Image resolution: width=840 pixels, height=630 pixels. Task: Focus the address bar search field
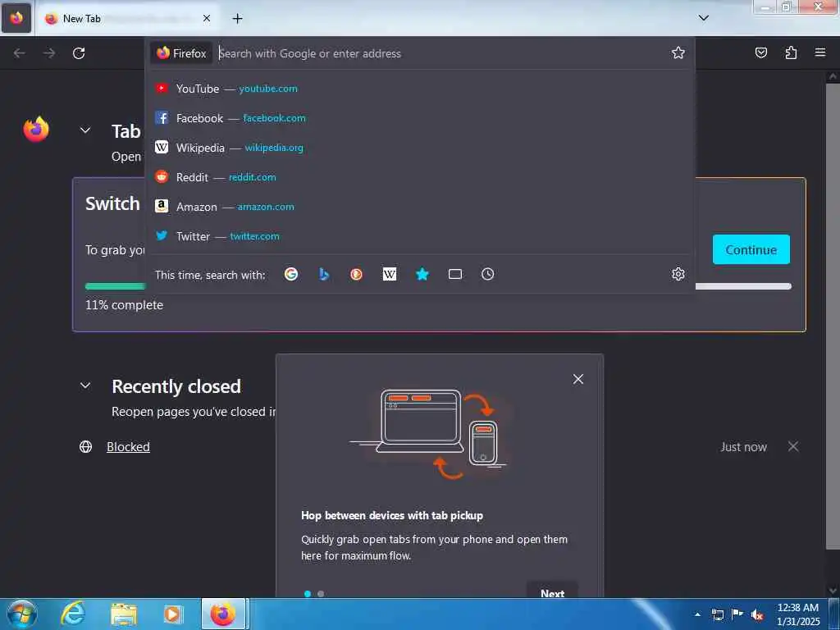(442, 53)
